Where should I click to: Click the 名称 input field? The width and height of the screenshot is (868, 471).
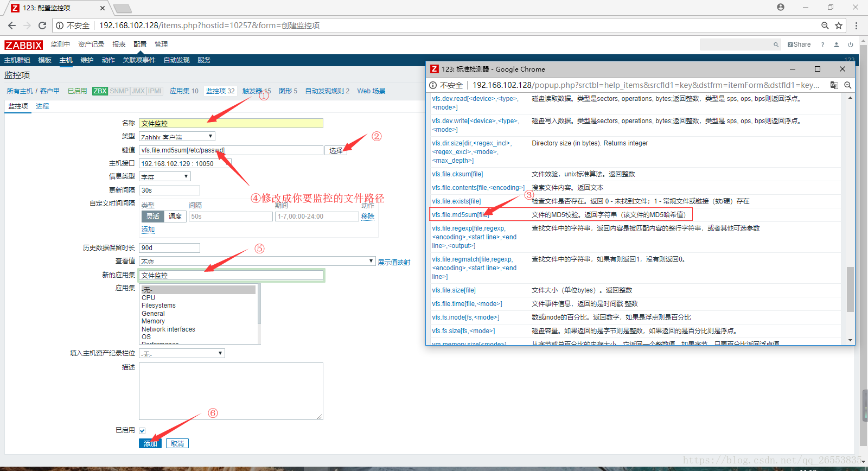click(231, 123)
